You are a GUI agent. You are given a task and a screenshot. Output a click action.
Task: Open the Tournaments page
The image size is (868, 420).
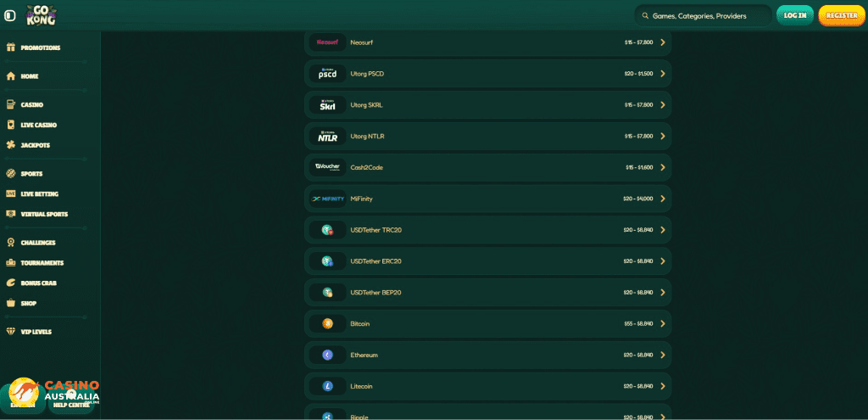42,263
